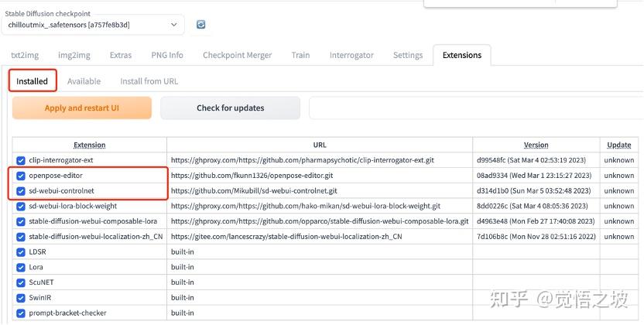Toggle the openpose-editor extension checkbox
Viewport: 644px width, 325px height.
21,176
